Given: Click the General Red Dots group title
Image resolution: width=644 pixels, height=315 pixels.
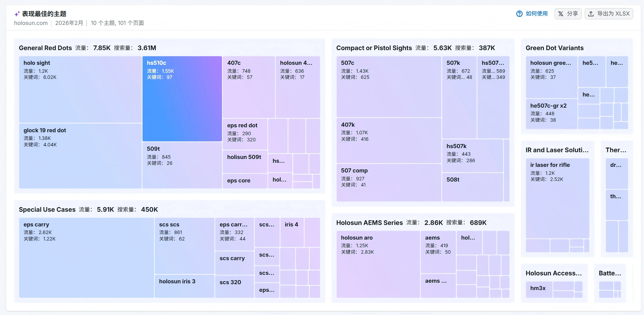Looking at the screenshot, I should 45,48.
